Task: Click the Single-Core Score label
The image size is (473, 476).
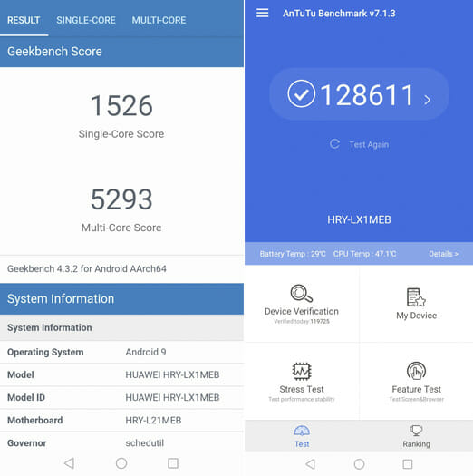Action: [x=121, y=134]
